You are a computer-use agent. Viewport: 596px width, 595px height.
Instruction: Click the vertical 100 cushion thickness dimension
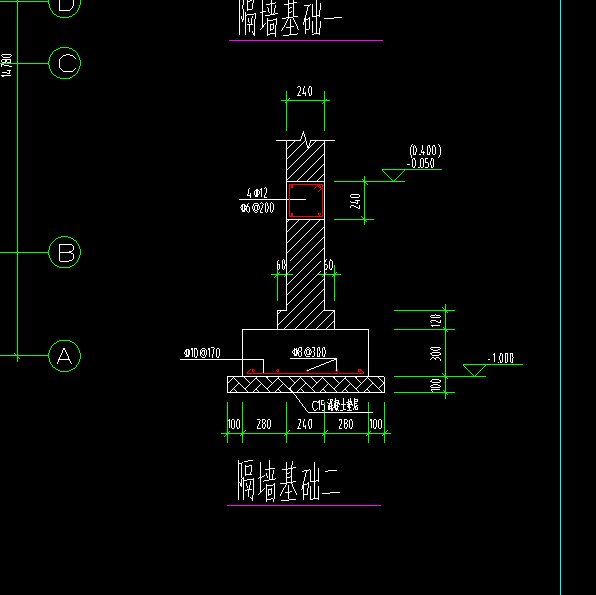tap(436, 385)
